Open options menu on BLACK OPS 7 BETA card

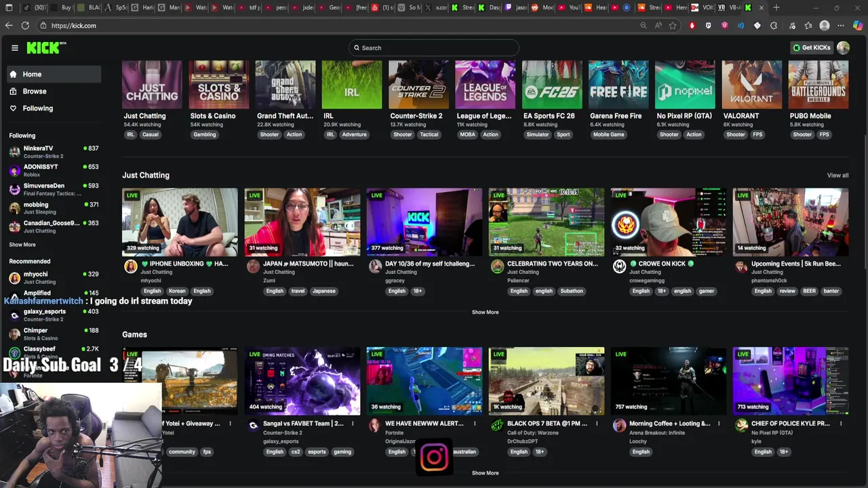597,424
